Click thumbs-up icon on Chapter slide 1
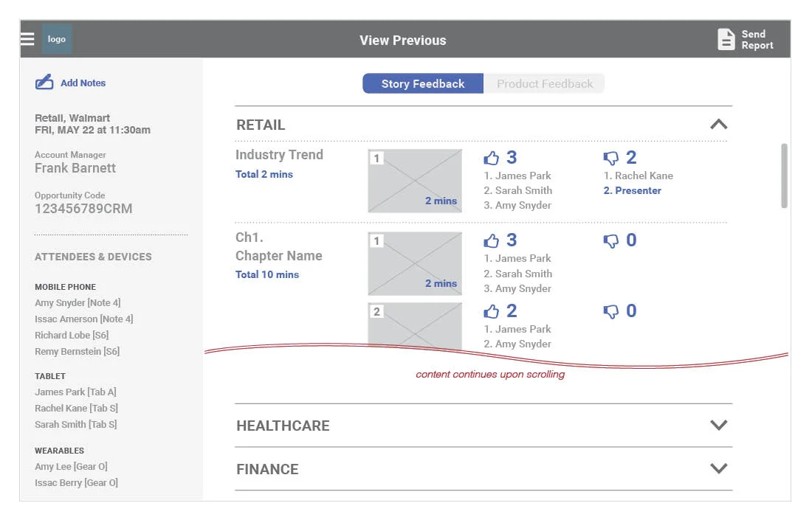The height and width of the screenshot is (517, 812). click(492, 240)
